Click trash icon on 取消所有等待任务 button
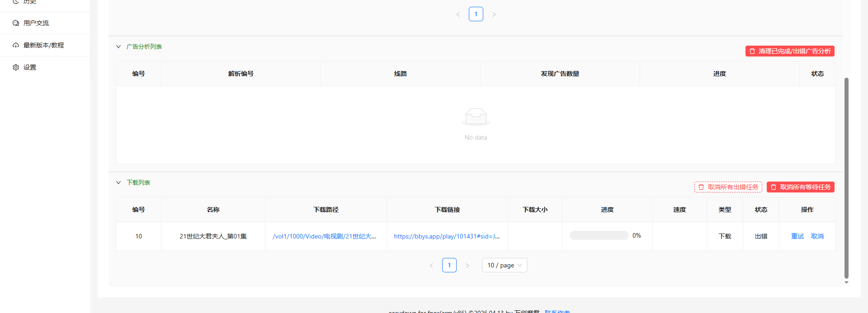 (x=774, y=187)
